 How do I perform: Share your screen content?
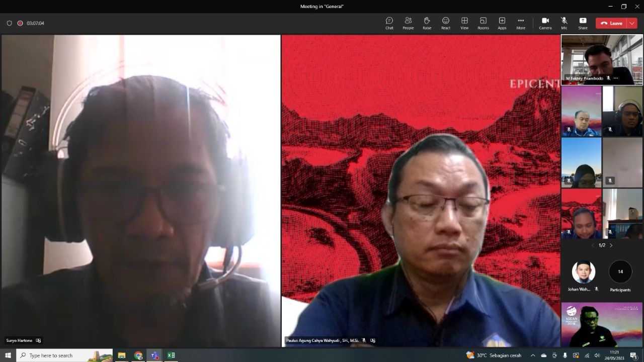click(x=583, y=23)
